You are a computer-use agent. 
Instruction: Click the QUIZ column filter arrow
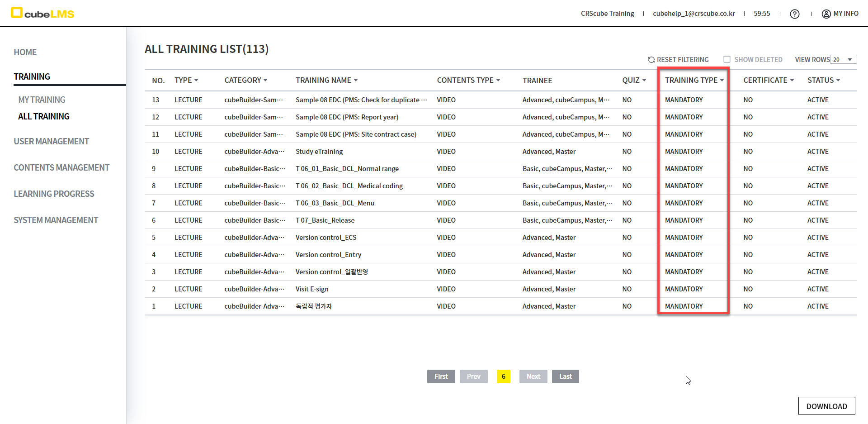click(x=644, y=80)
